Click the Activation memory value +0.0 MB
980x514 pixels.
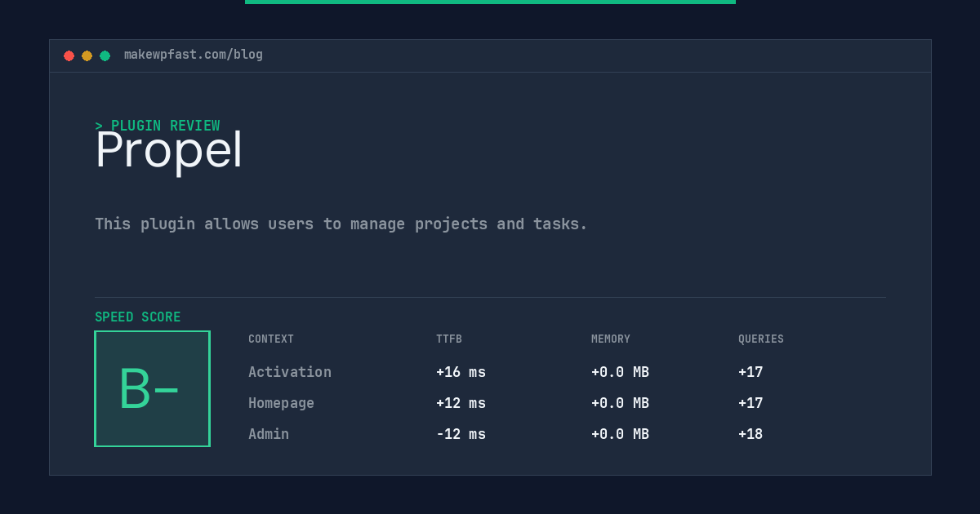[620, 372]
